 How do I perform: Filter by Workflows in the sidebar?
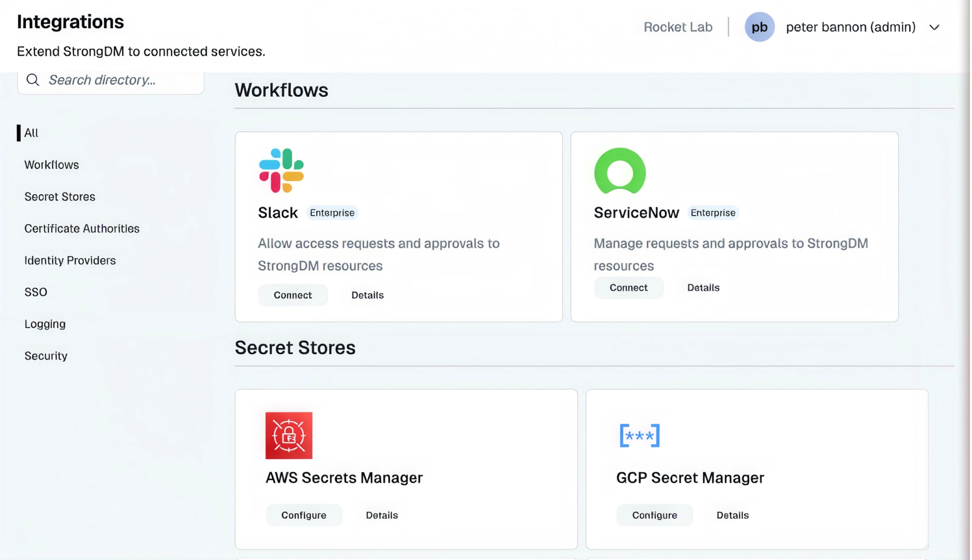[51, 165]
